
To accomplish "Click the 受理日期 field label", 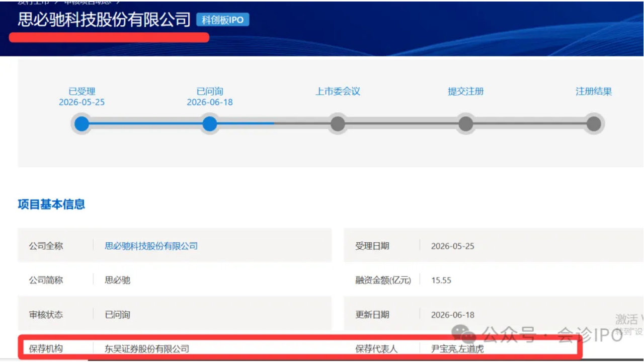I will 372,246.
